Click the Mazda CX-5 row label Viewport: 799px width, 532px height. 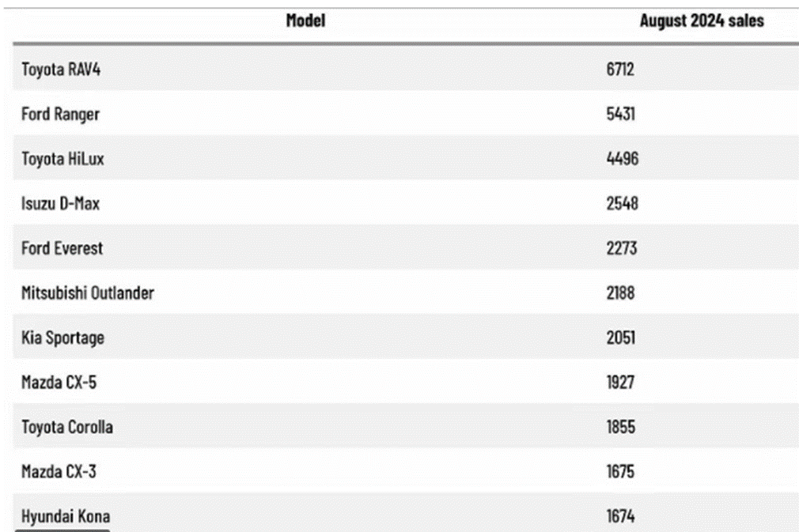coord(59,383)
